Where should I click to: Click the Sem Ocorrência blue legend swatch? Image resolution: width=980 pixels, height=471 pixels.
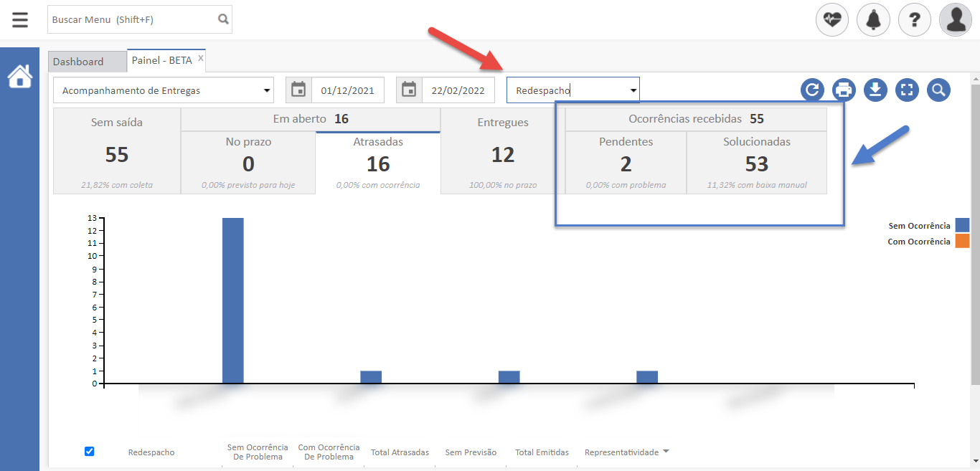point(961,226)
